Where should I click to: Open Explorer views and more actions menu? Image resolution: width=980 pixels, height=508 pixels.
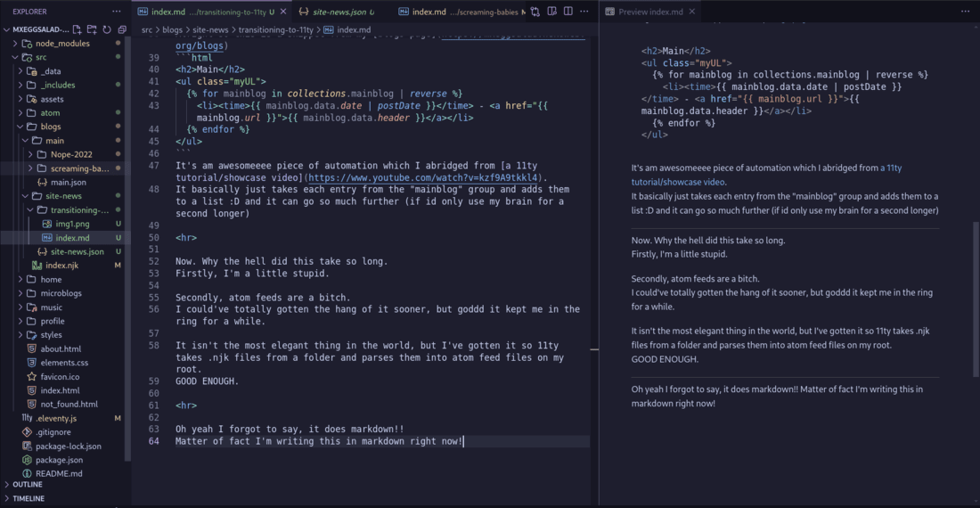click(x=116, y=12)
